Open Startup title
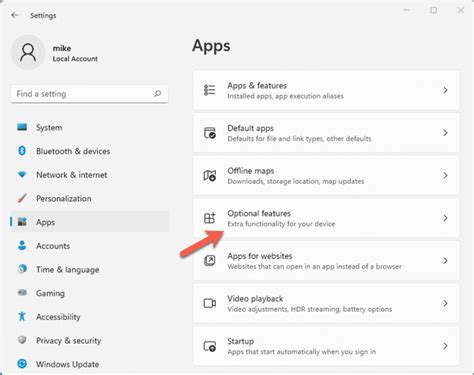 [240, 341]
